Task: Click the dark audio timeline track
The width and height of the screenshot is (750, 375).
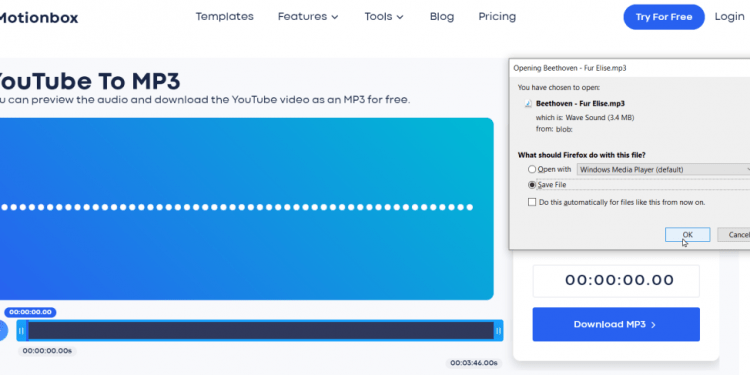Action: pos(261,331)
